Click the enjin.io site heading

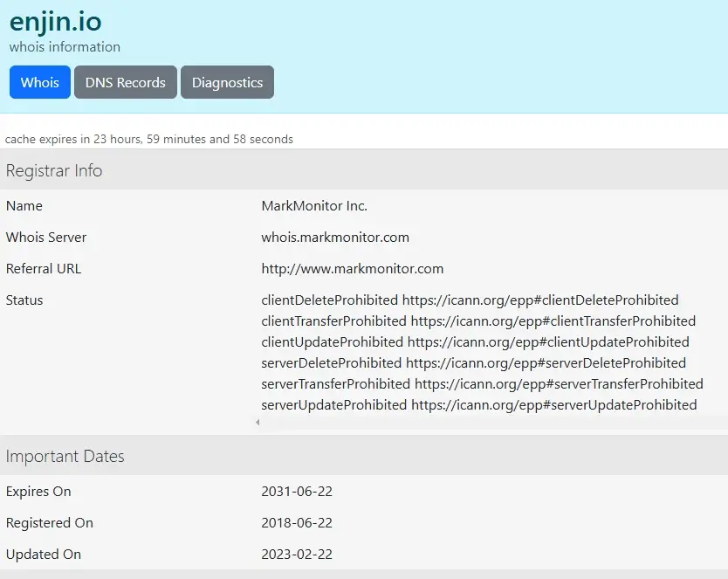click(56, 22)
